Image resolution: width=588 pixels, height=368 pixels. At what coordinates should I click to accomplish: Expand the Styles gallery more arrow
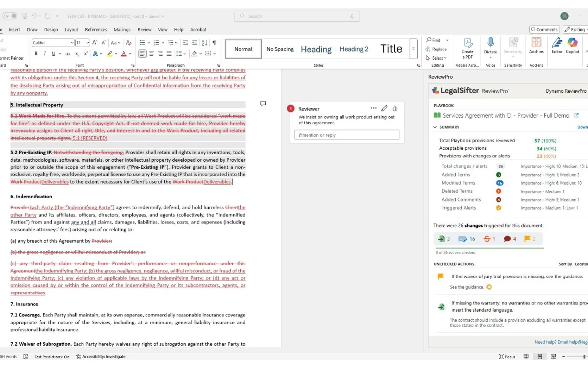413,49
